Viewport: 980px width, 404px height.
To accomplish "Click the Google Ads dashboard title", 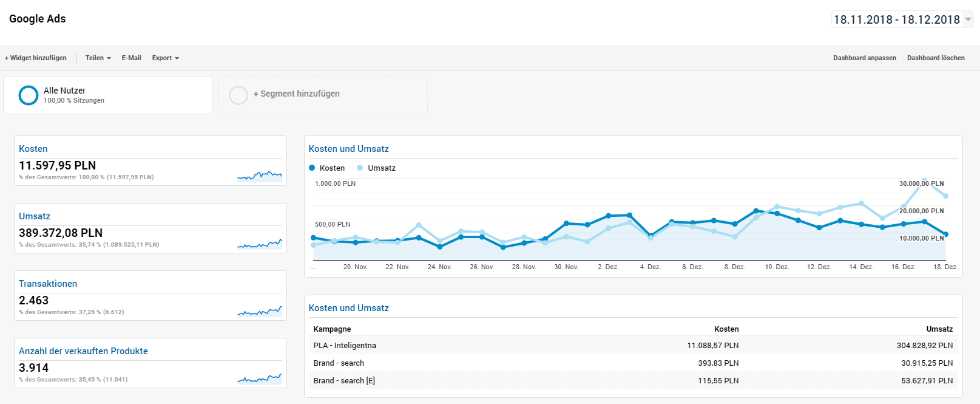I will pyautogui.click(x=38, y=19).
